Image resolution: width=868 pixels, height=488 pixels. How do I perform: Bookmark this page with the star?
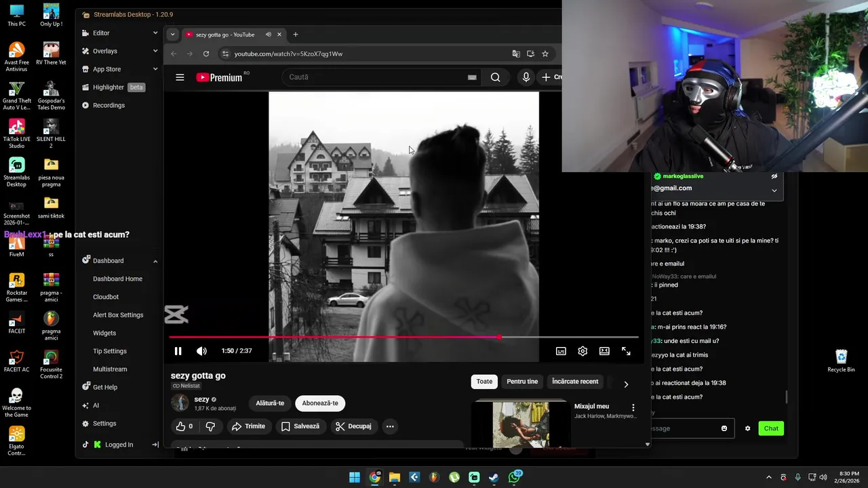(545, 54)
